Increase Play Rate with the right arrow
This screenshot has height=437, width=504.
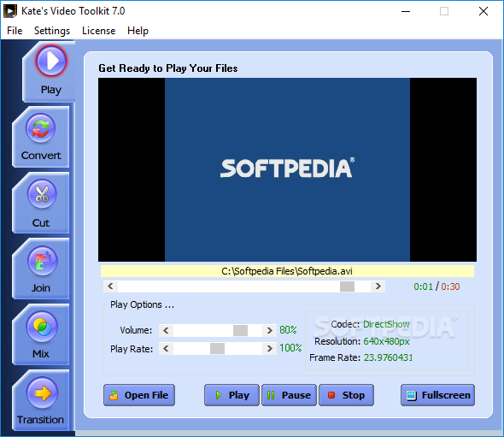pyautogui.click(x=269, y=349)
